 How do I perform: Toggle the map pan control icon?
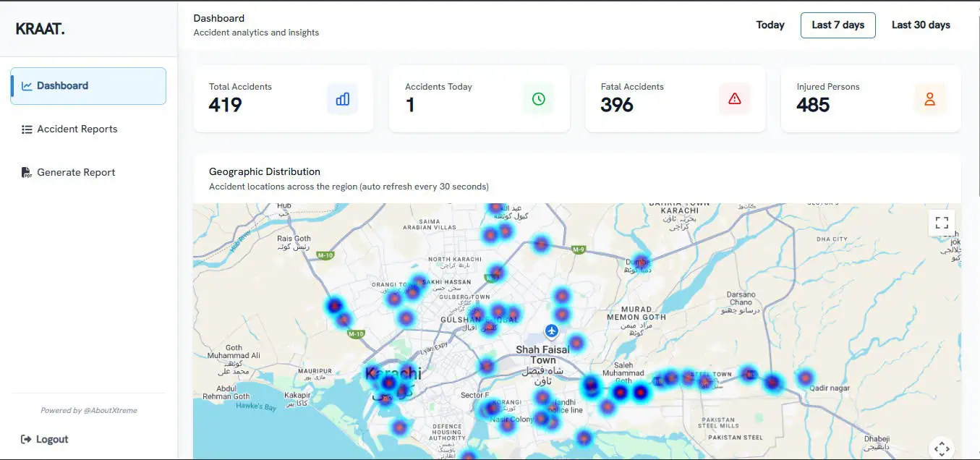941,448
